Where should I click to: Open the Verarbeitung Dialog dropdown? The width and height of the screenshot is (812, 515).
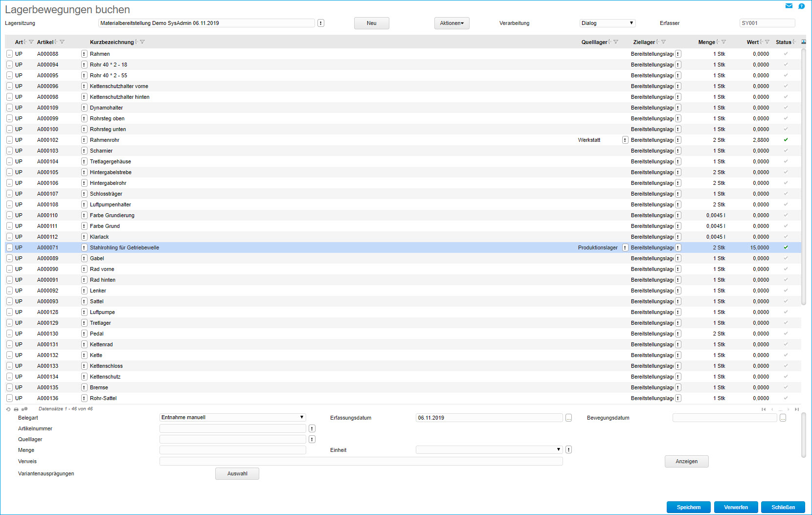607,23
